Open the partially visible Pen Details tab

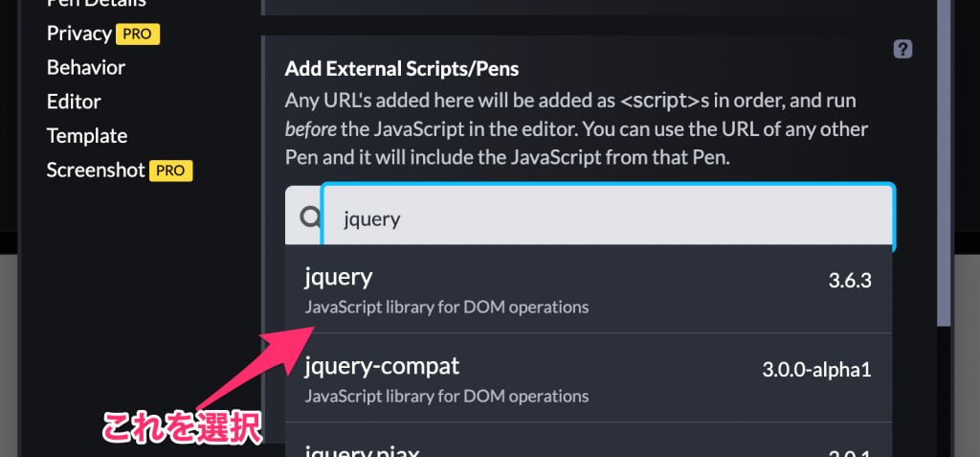coord(97,3)
